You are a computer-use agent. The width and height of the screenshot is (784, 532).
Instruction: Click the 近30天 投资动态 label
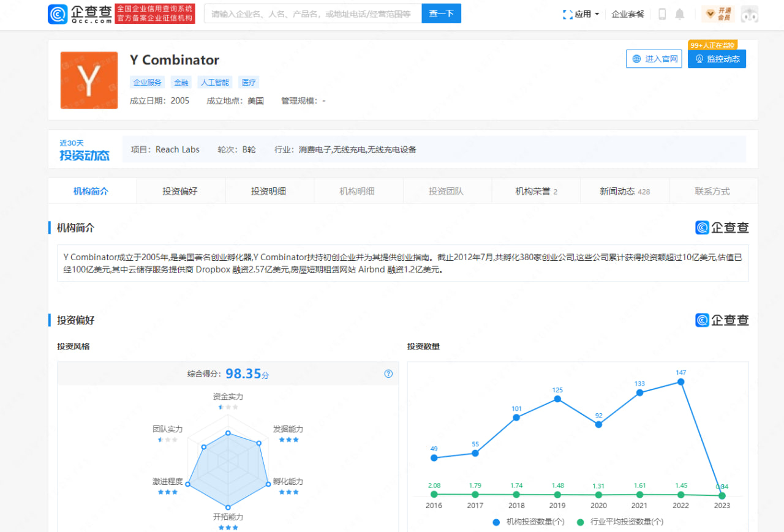pos(85,150)
